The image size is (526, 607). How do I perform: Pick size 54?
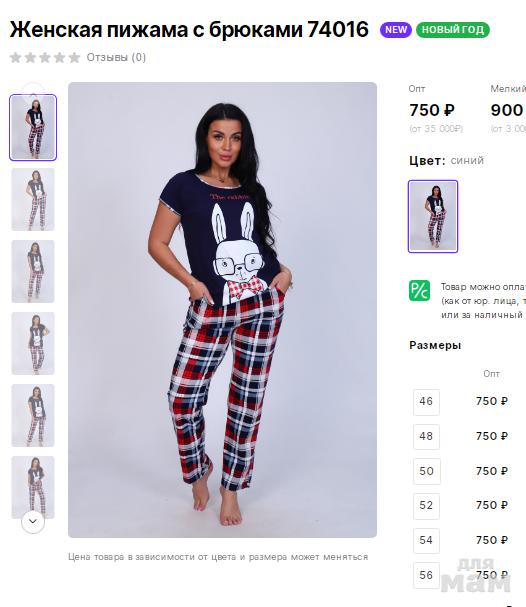426,540
